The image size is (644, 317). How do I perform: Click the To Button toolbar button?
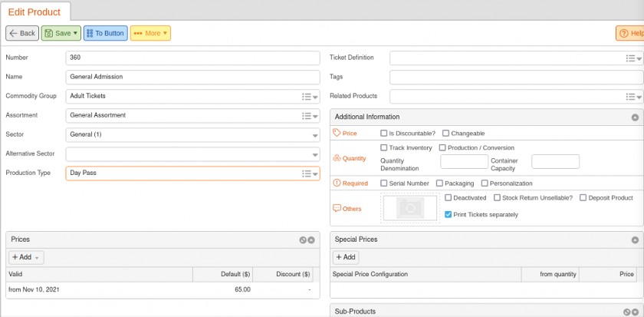coord(106,33)
